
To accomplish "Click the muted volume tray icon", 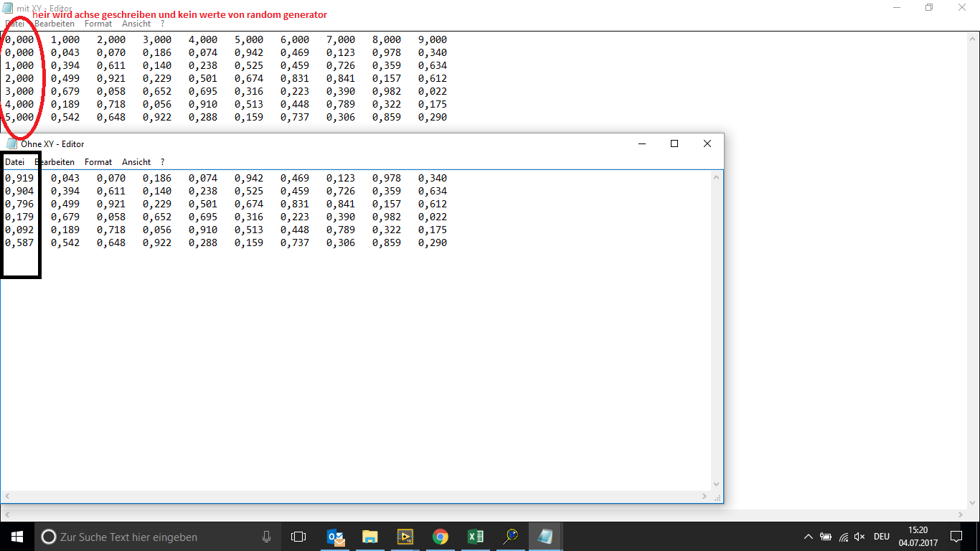I will pyautogui.click(x=860, y=537).
